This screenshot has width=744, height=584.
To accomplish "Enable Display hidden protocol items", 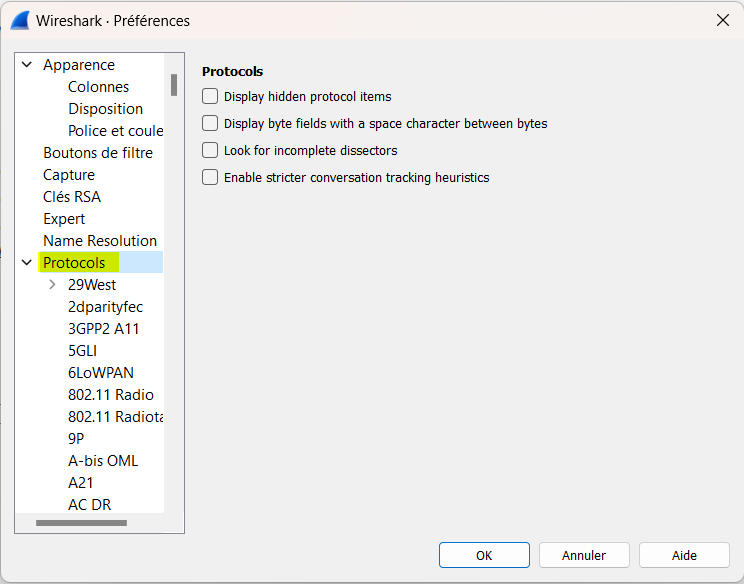I will coord(210,97).
